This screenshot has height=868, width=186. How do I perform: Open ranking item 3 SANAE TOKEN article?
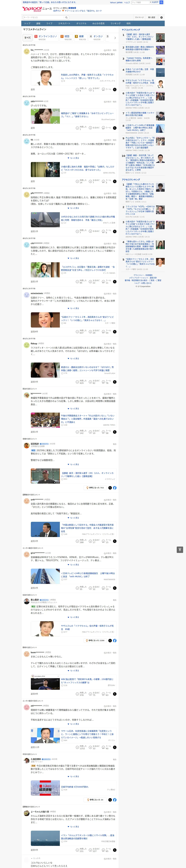[x=139, y=59]
